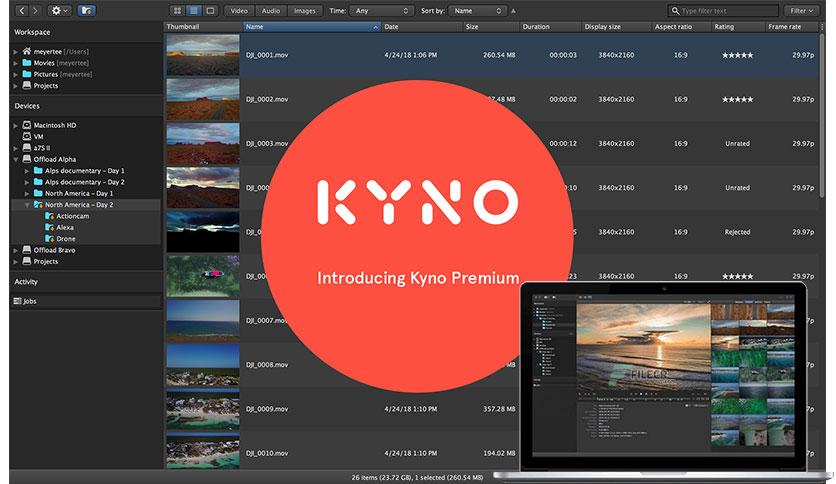Click the Workspace section header
The image size is (836, 484).
click(x=32, y=32)
